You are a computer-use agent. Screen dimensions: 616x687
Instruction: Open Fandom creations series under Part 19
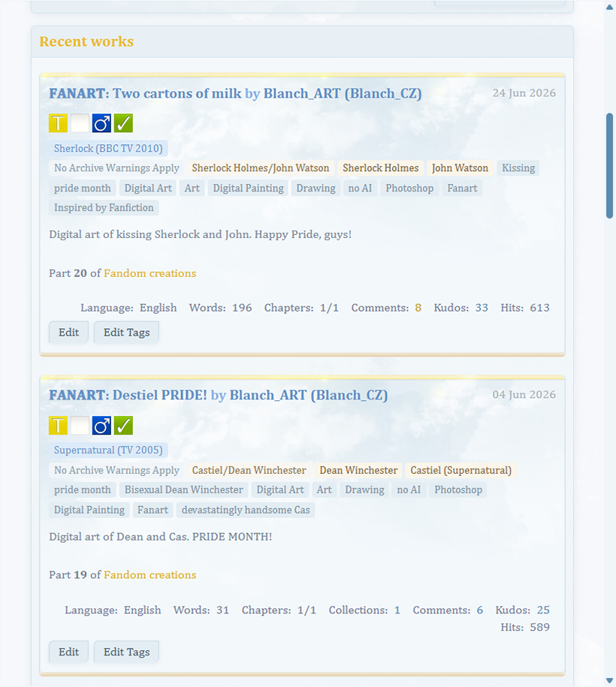[x=150, y=575]
